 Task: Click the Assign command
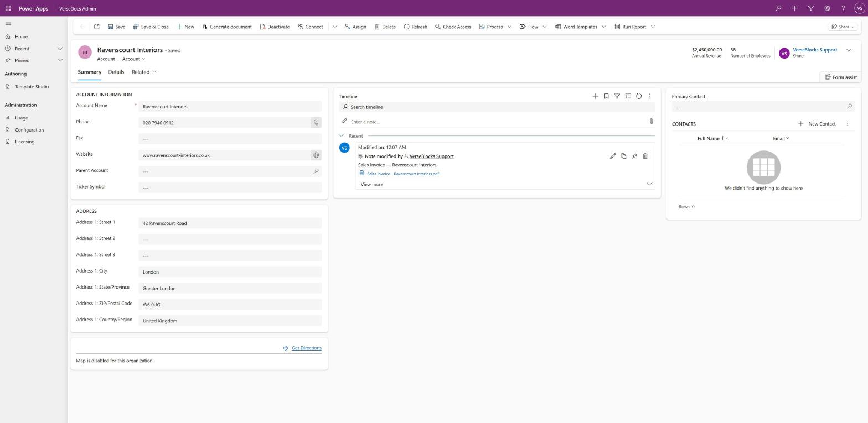click(355, 27)
